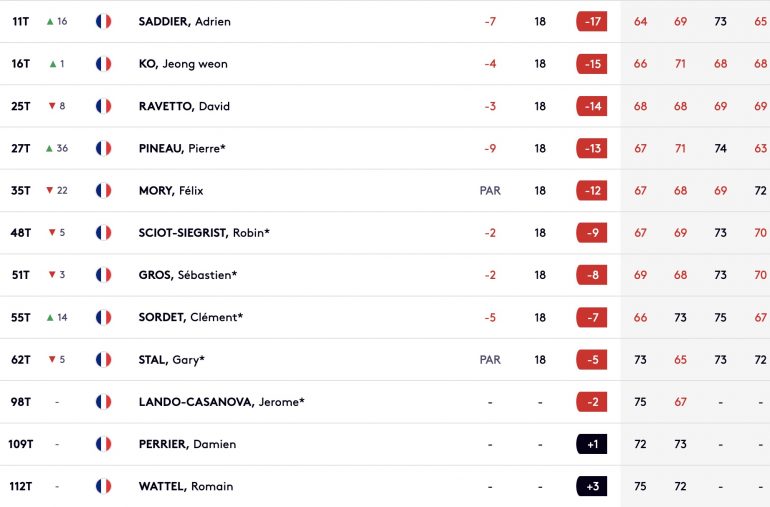770x507 pixels.
Task: Click the French flag next to WATTEL, Romain
Action: (104, 486)
